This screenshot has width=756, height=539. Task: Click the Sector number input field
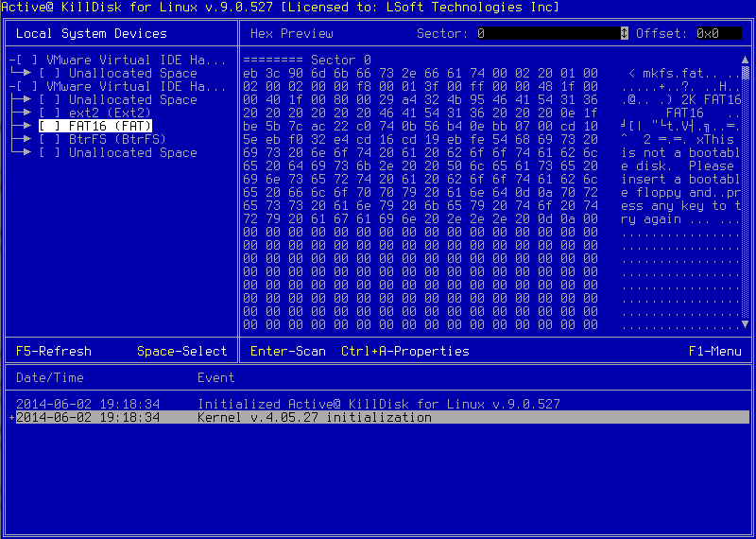coord(548,33)
